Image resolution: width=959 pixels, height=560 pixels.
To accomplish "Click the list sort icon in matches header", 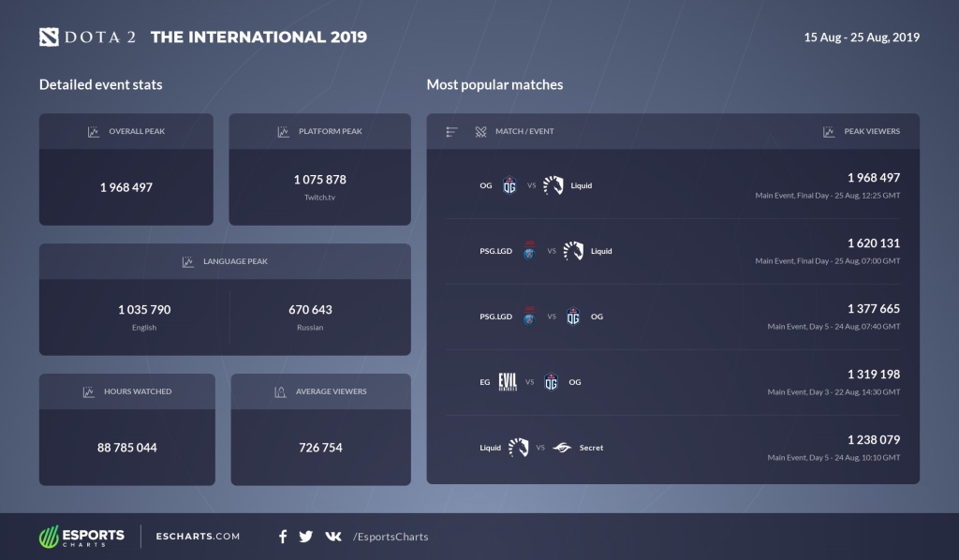I will point(452,131).
